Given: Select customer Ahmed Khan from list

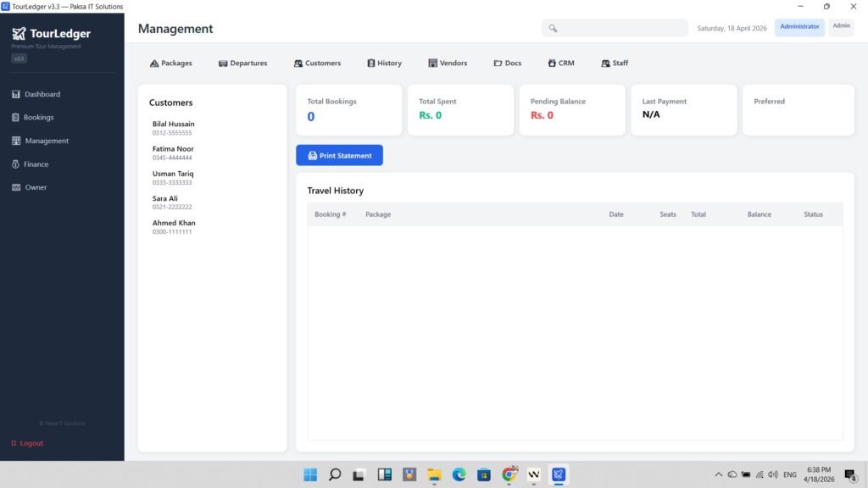Looking at the screenshot, I should click(x=174, y=227).
